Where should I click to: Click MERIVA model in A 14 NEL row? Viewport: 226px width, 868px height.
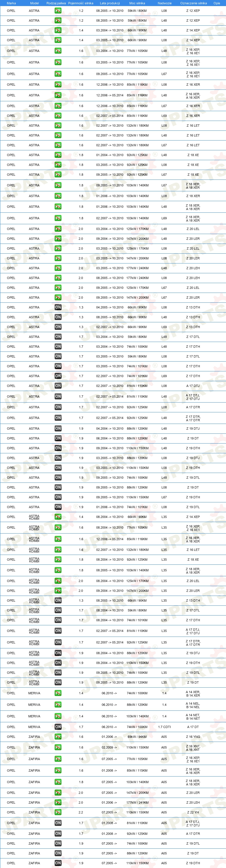click(34, 705)
